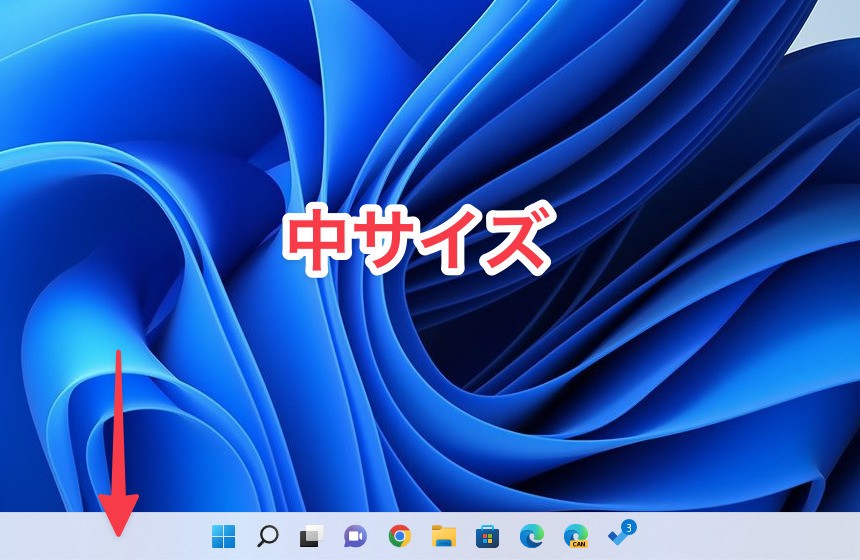Launch Edge Canary with CAN label

click(x=575, y=535)
